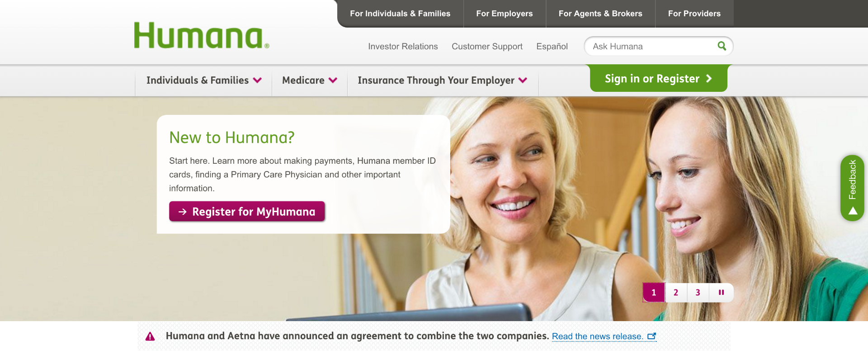Viewport: 868px width, 351px height.
Task: Click the arrow on Sign in or Register
Action: coord(709,78)
